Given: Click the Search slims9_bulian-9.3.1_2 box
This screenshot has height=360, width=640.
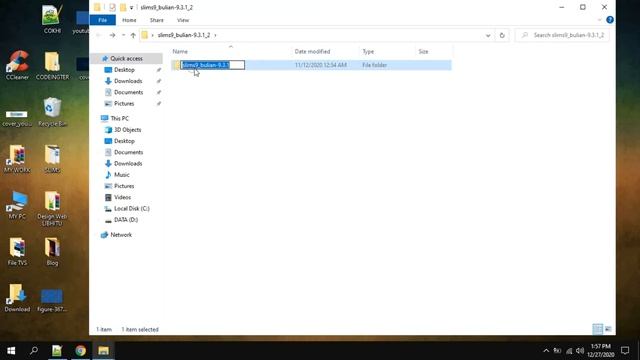Looking at the screenshot, I should pyautogui.click(x=562, y=35).
